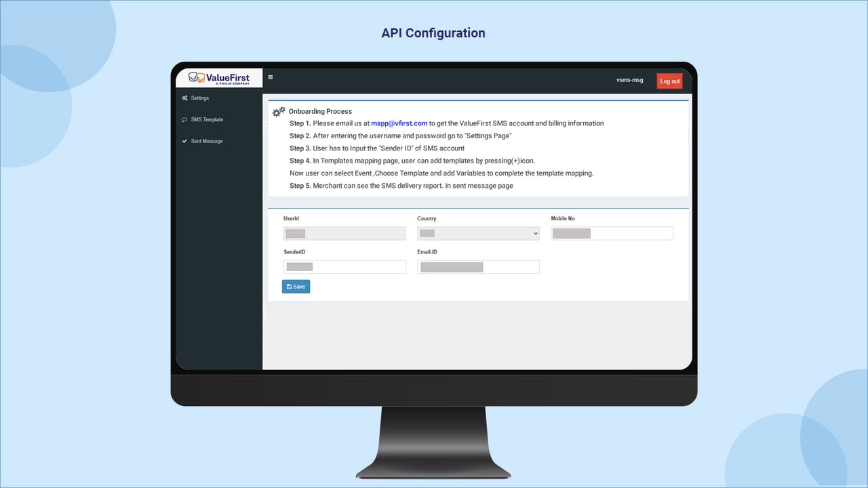Screen dimensions: 868x488
Task: Open the Country dropdown
Action: click(478, 233)
